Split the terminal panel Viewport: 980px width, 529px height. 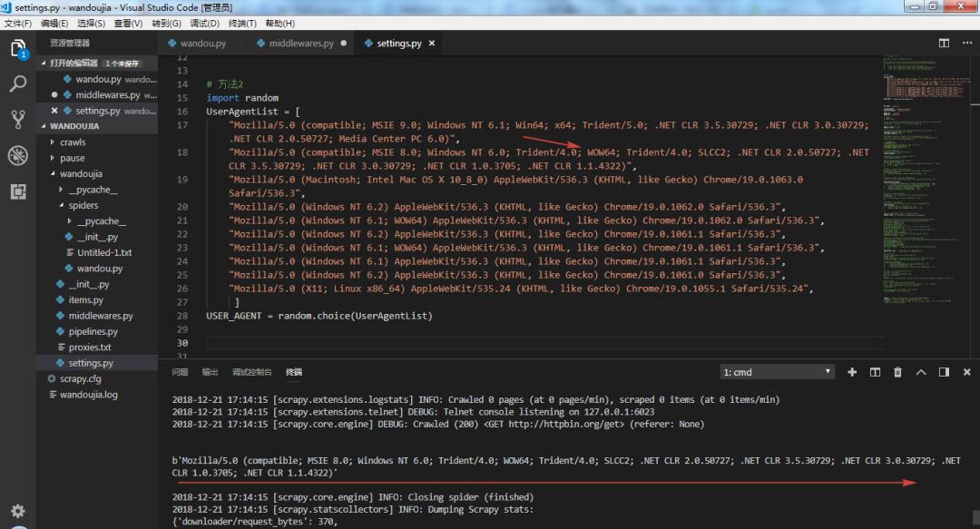point(875,372)
